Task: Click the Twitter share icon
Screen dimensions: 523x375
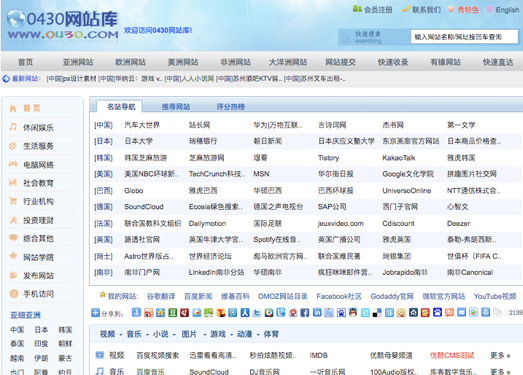Action: click(256, 313)
